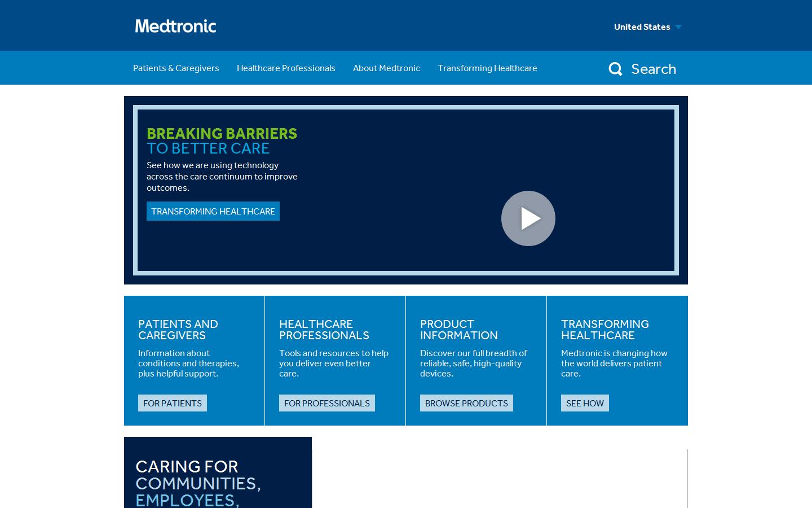Navigate to About Medtronic
The width and height of the screenshot is (812, 508).
coord(386,68)
